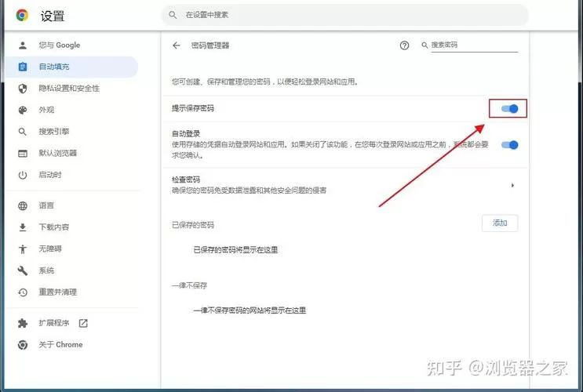Click the magnifier icon for 搜索引擎

pyautogui.click(x=23, y=132)
